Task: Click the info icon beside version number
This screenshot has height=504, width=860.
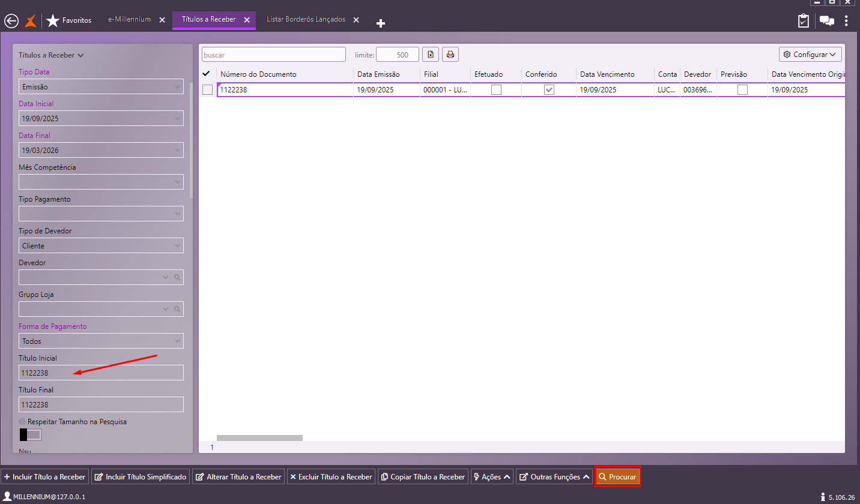Action: point(823,497)
